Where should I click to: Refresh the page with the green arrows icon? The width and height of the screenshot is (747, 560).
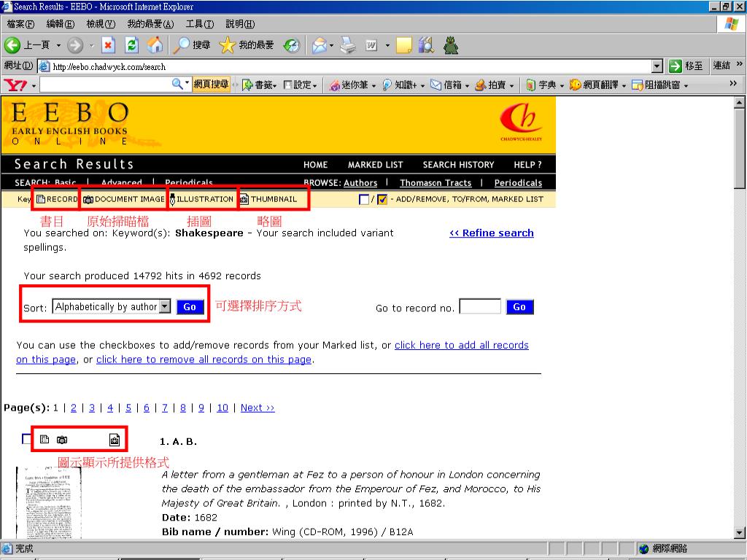point(132,45)
